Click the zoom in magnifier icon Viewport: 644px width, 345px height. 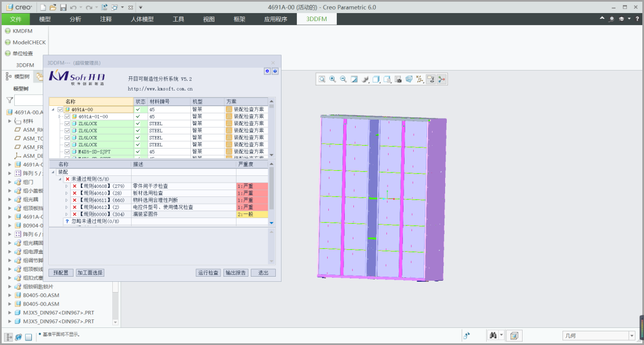[332, 79]
